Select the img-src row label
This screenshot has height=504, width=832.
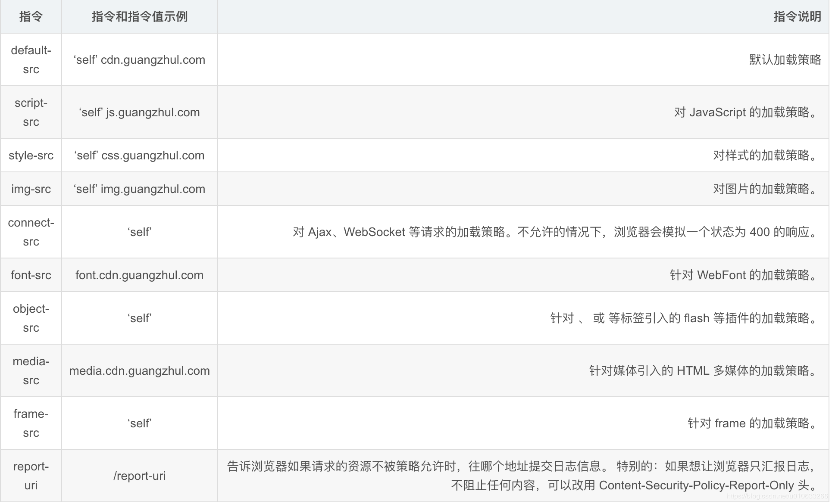coord(31,189)
